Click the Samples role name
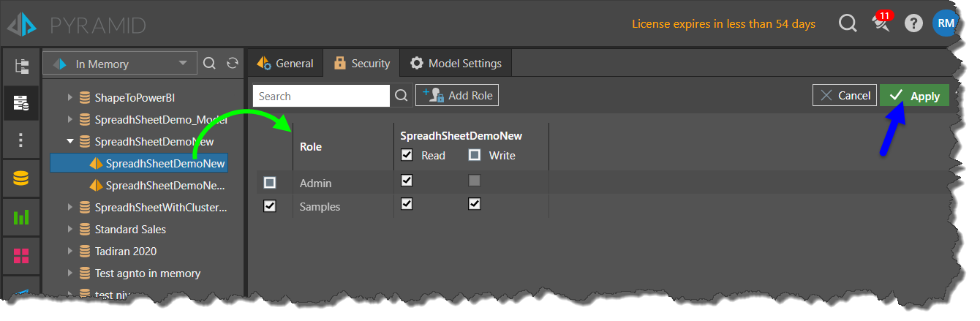Viewport: 980px width, 321px height. (x=320, y=207)
